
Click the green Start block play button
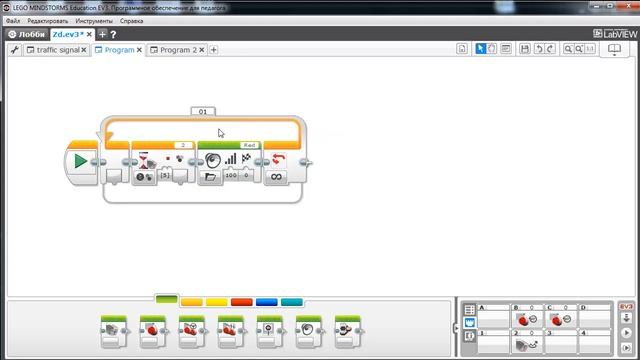click(x=80, y=161)
